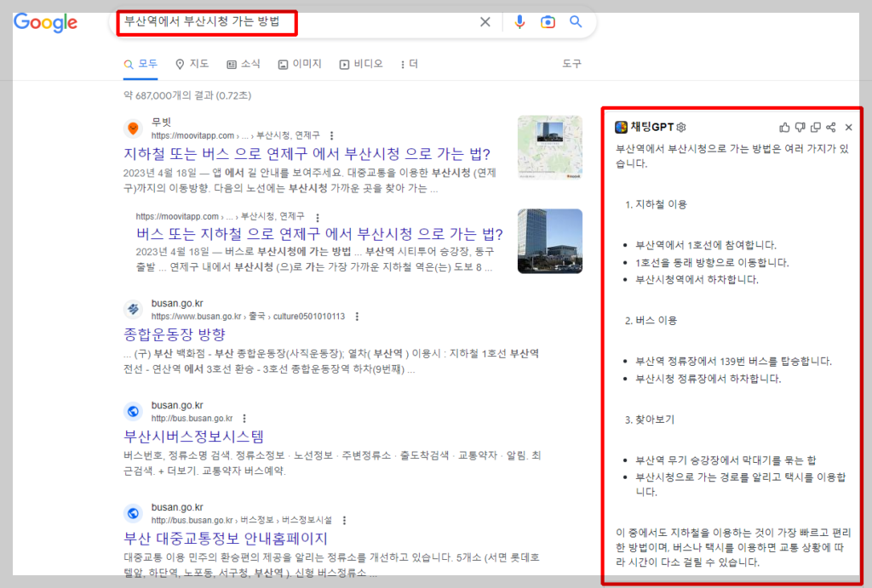Switch to 비디오 tab

coord(361,64)
